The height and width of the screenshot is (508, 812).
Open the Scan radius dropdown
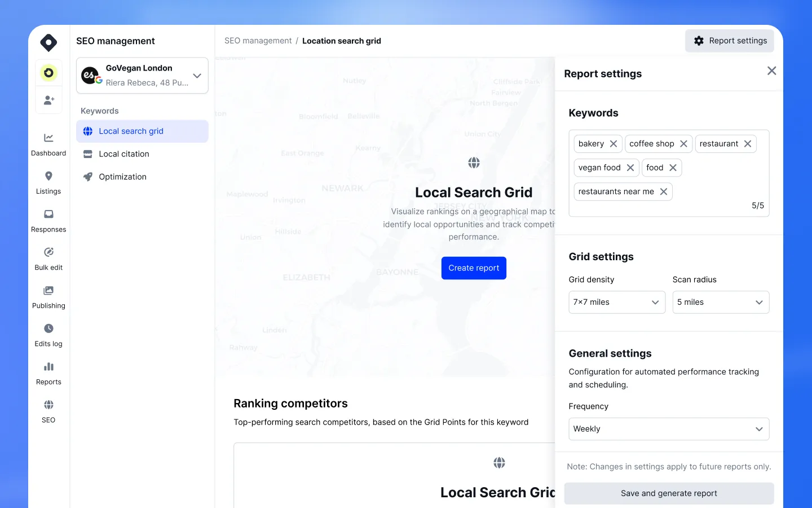[x=721, y=302]
